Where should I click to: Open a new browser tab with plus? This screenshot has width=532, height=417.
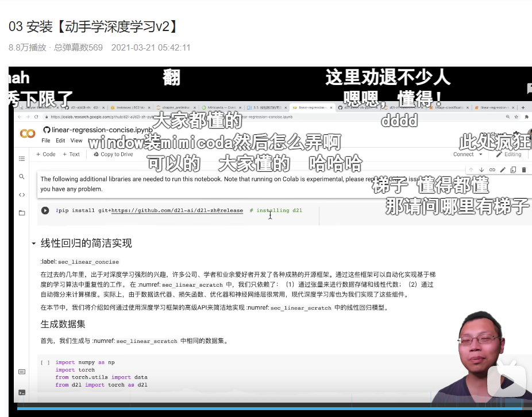(x=523, y=107)
